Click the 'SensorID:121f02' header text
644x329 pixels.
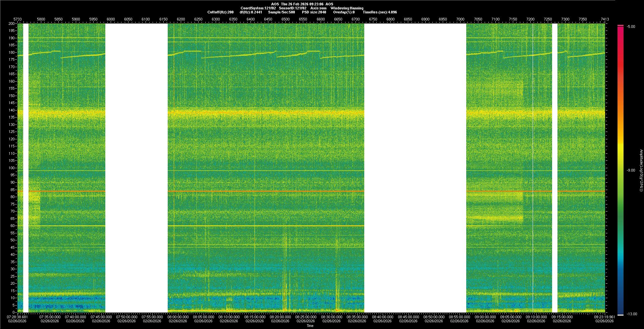292,8
